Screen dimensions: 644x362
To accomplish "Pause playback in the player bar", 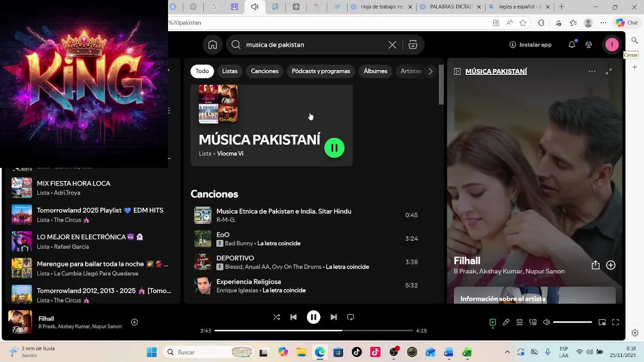I will [313, 317].
